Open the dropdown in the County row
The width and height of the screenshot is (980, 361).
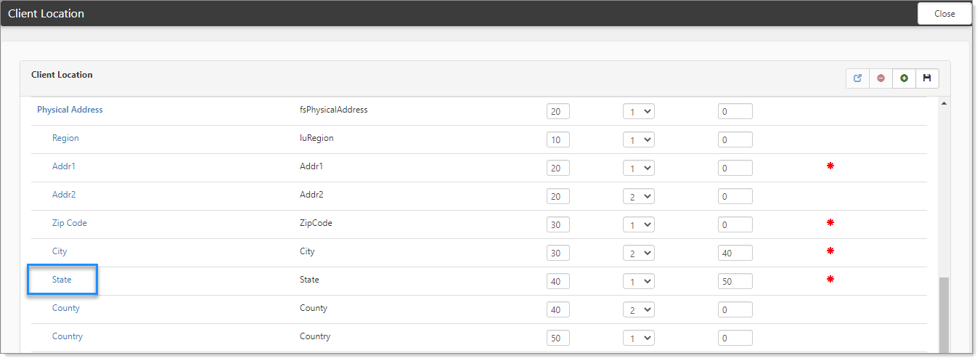639,310
